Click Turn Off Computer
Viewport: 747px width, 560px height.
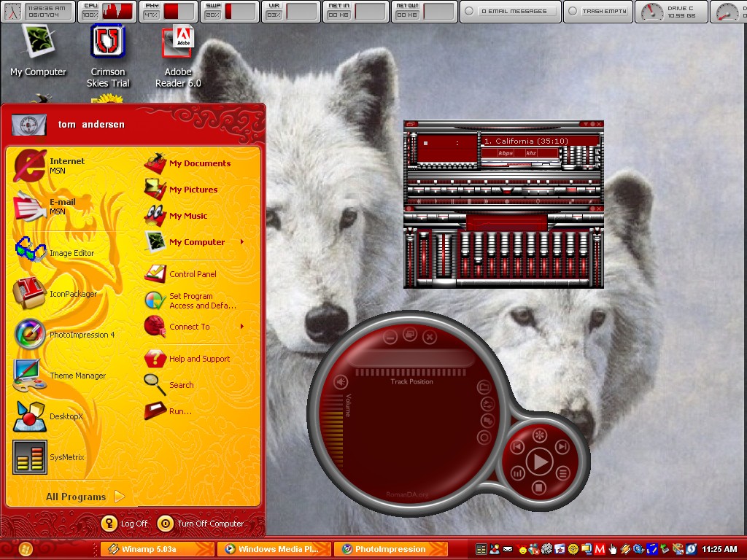201,524
